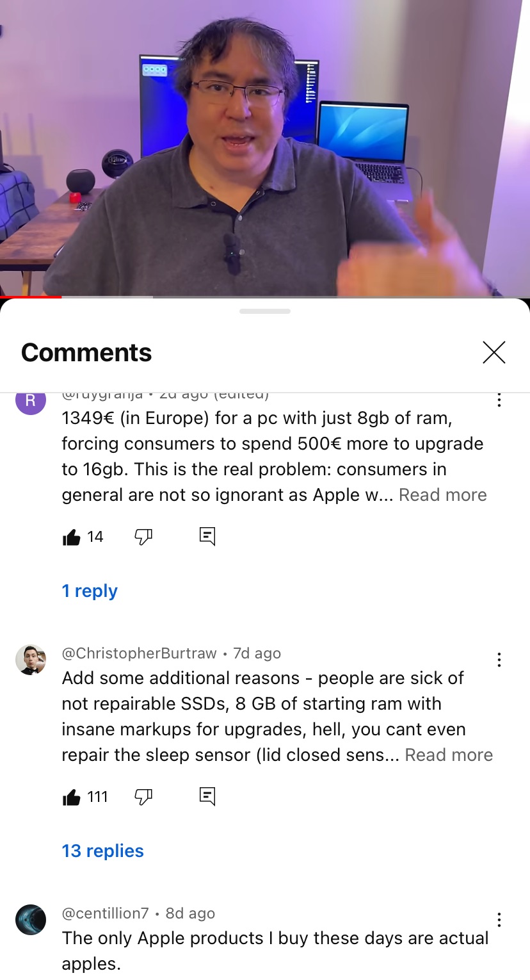
Task: Reply to ChristopherBurtraw's comment
Action: 207,797
